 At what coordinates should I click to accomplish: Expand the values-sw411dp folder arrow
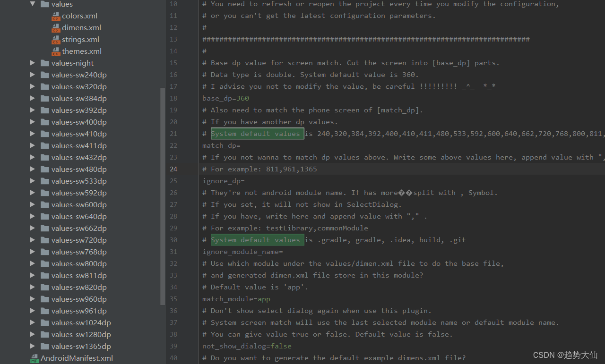coord(33,145)
